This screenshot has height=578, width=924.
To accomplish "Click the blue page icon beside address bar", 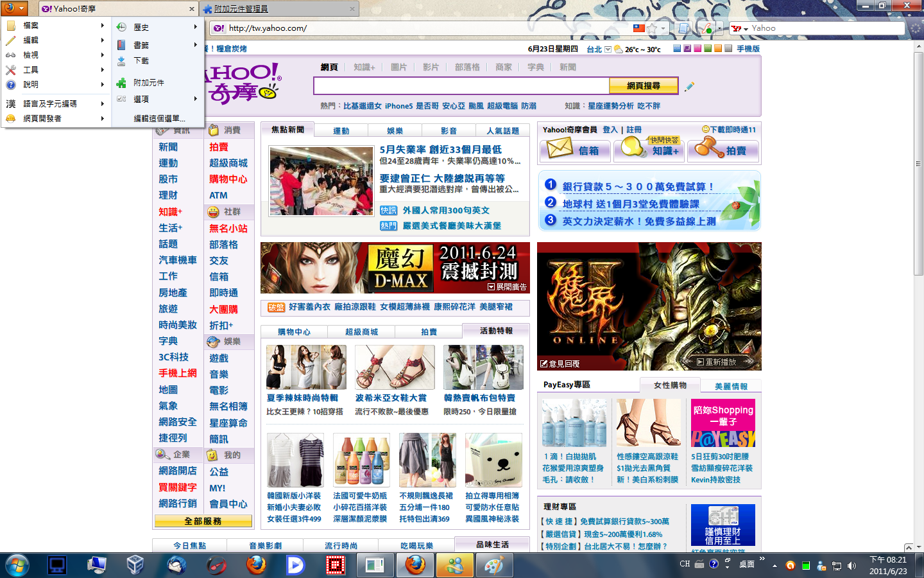I will point(684,28).
